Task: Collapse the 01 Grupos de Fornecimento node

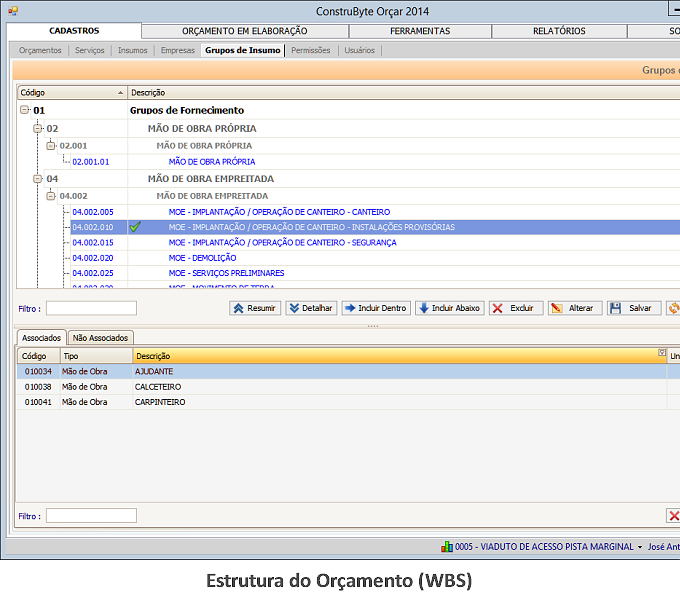Action: pos(25,110)
